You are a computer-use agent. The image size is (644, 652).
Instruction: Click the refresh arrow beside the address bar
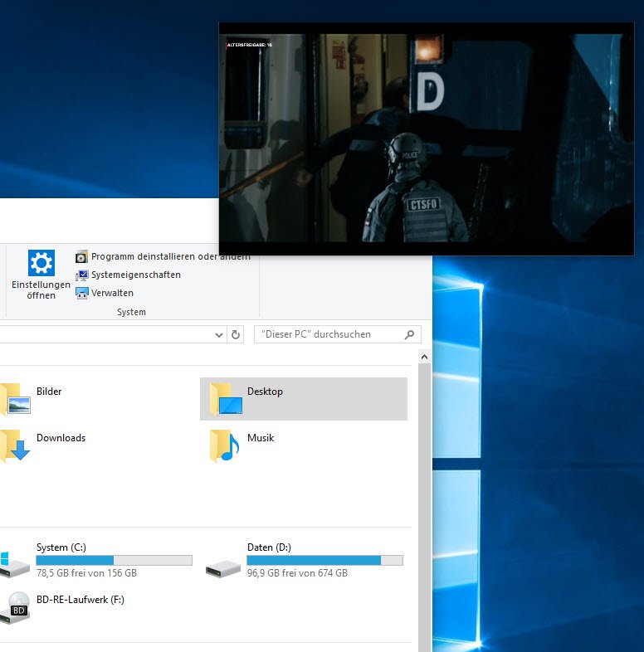click(236, 335)
